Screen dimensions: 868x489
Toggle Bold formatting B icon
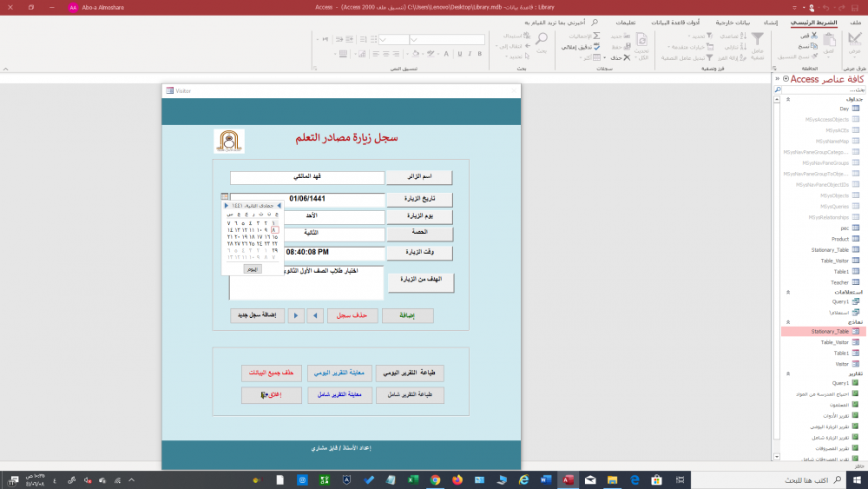pos(480,54)
